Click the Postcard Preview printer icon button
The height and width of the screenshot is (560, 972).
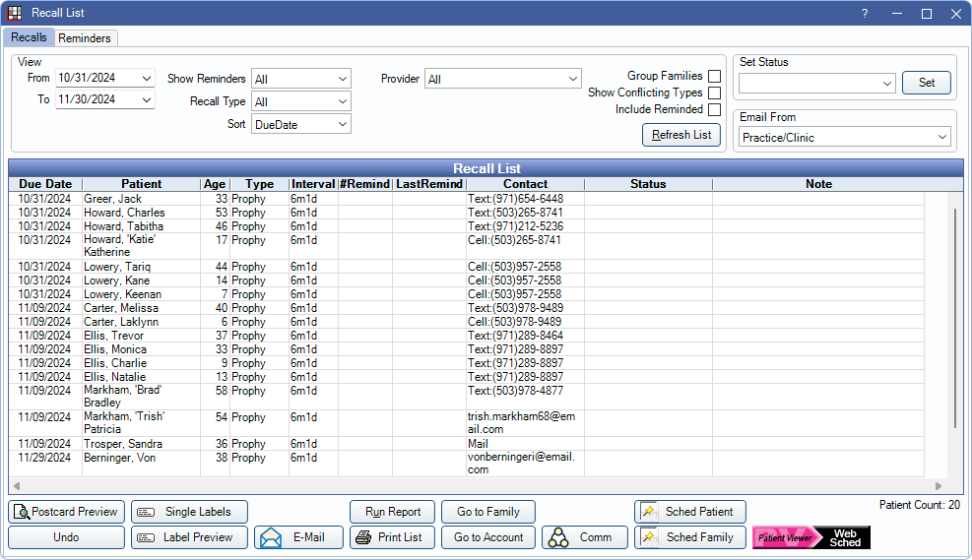[67, 512]
